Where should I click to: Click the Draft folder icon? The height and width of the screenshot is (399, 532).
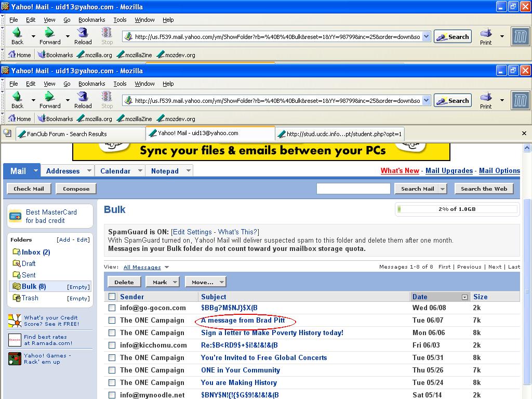click(17, 263)
